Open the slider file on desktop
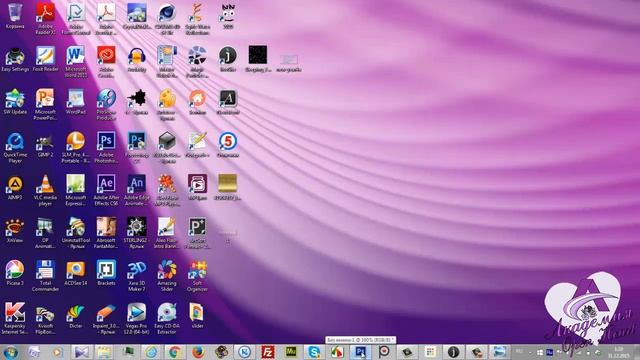Viewport: 640px width, 360px height. click(197, 316)
